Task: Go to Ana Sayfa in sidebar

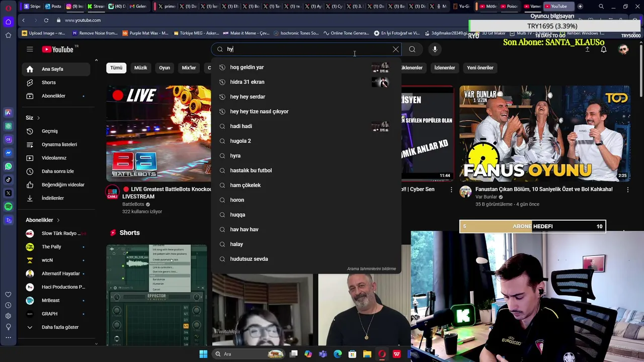Action: pyautogui.click(x=56, y=69)
